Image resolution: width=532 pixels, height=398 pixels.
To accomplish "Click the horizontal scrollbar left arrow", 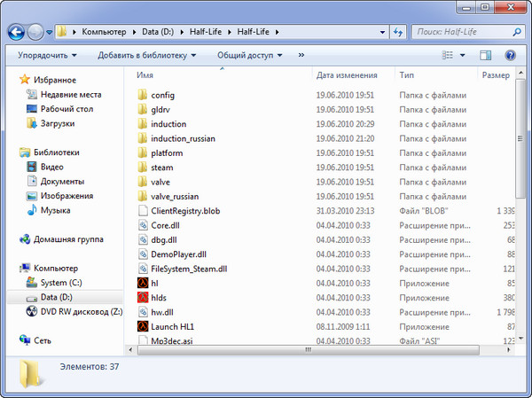I will point(130,350).
